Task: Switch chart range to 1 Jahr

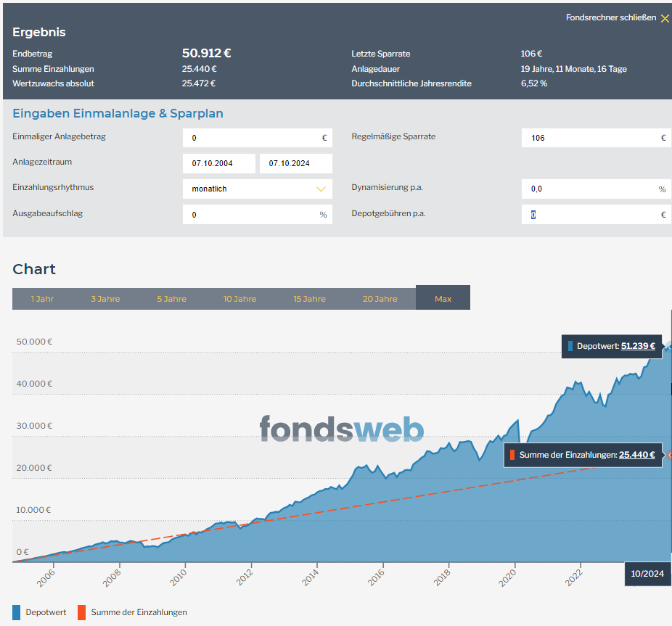Action: [x=42, y=299]
